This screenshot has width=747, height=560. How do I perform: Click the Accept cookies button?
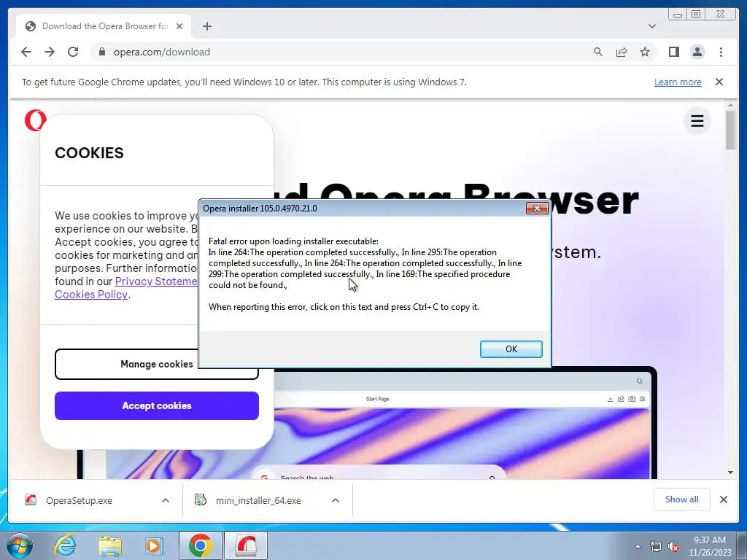point(157,405)
